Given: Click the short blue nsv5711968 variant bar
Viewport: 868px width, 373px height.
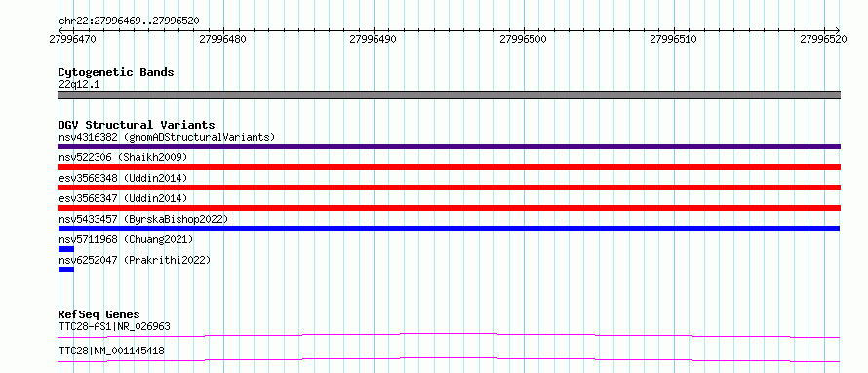Looking at the screenshot, I should tap(66, 249).
